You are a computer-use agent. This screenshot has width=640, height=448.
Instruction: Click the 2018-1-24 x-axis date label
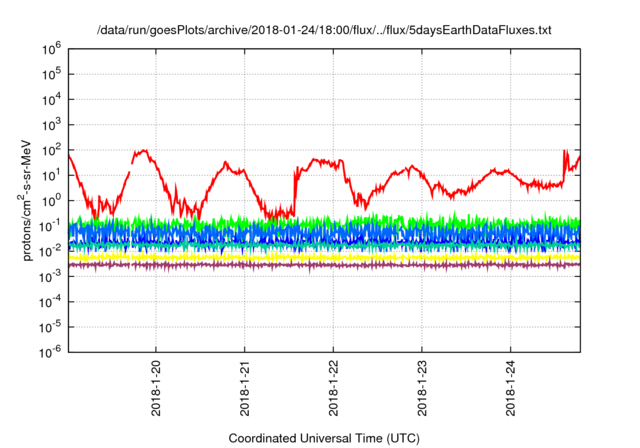click(x=511, y=388)
